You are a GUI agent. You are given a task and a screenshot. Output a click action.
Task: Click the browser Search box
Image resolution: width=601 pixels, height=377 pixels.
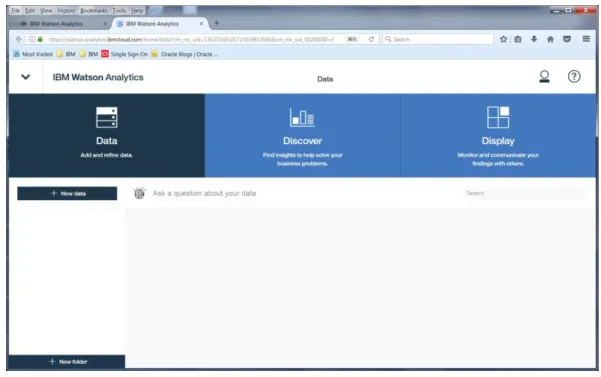point(438,39)
